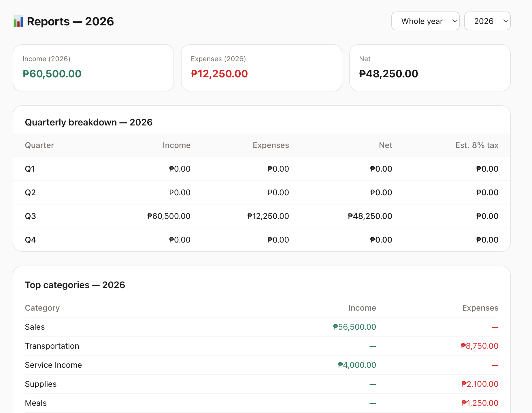Select the Transportation category row
532x413 pixels.
coord(262,346)
